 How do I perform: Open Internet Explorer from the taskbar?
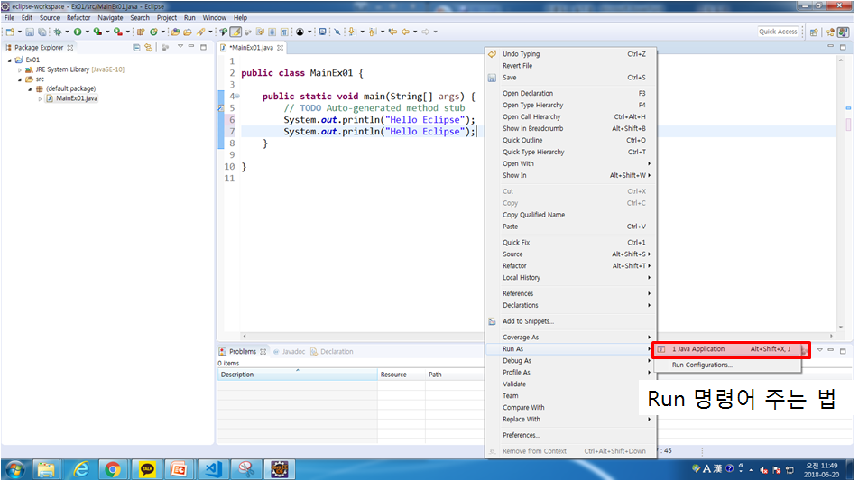[x=81, y=470]
